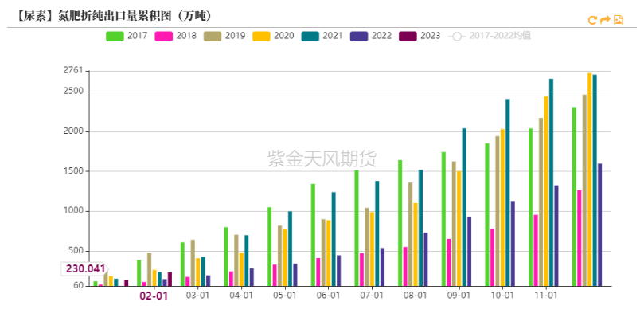
Task: Click the green 2017 color swatch
Action: 115,36
